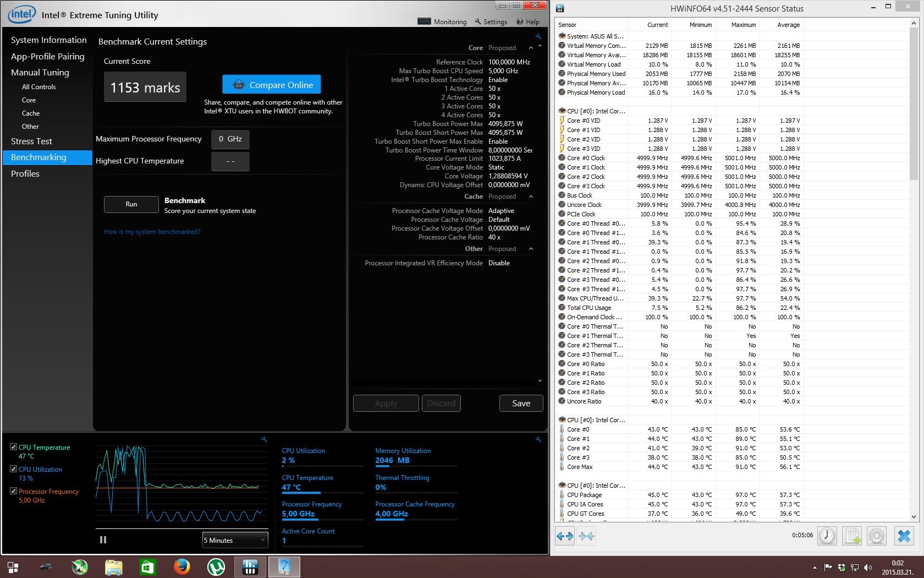Select the 'Core #0 Clock' sensor row

(x=679, y=158)
